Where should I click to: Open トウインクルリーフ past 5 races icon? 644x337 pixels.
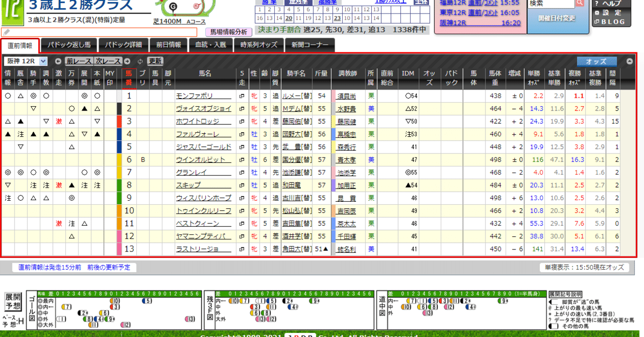(x=242, y=211)
